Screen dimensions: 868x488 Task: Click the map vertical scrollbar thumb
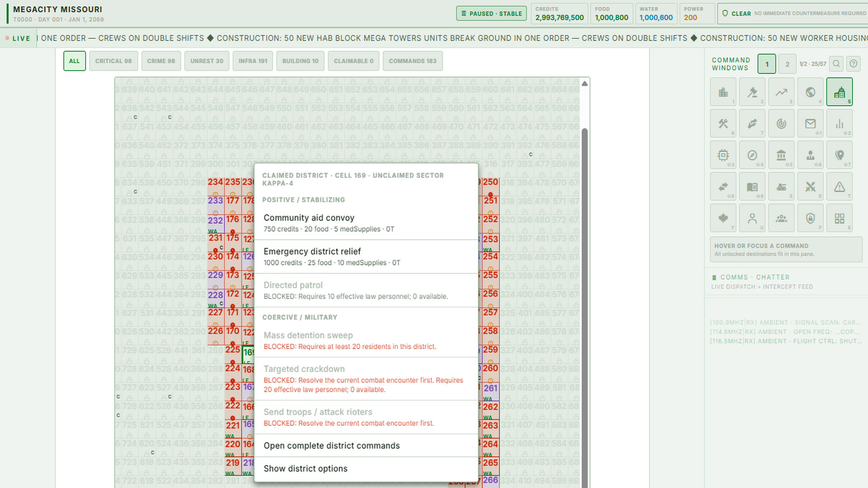click(x=585, y=307)
